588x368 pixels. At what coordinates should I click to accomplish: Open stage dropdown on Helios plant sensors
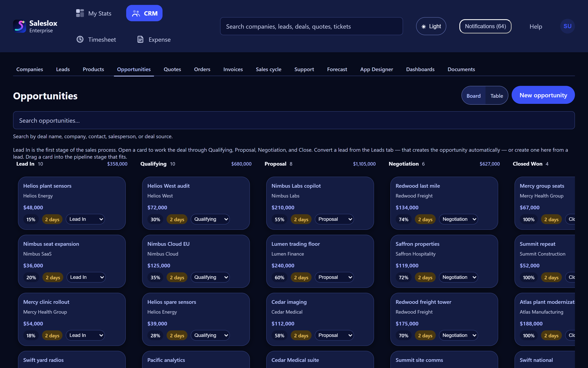85,219
